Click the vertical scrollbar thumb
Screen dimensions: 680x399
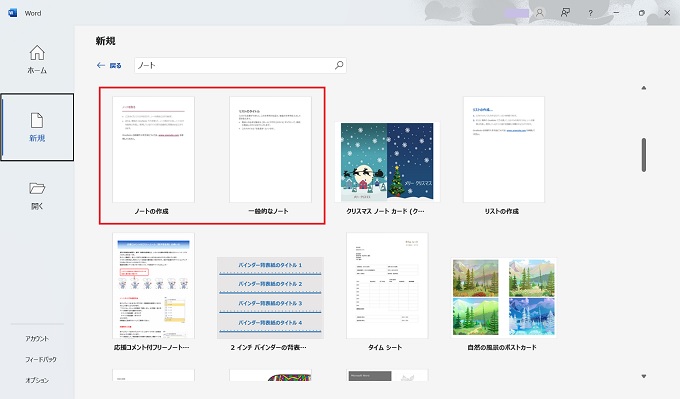click(x=644, y=155)
